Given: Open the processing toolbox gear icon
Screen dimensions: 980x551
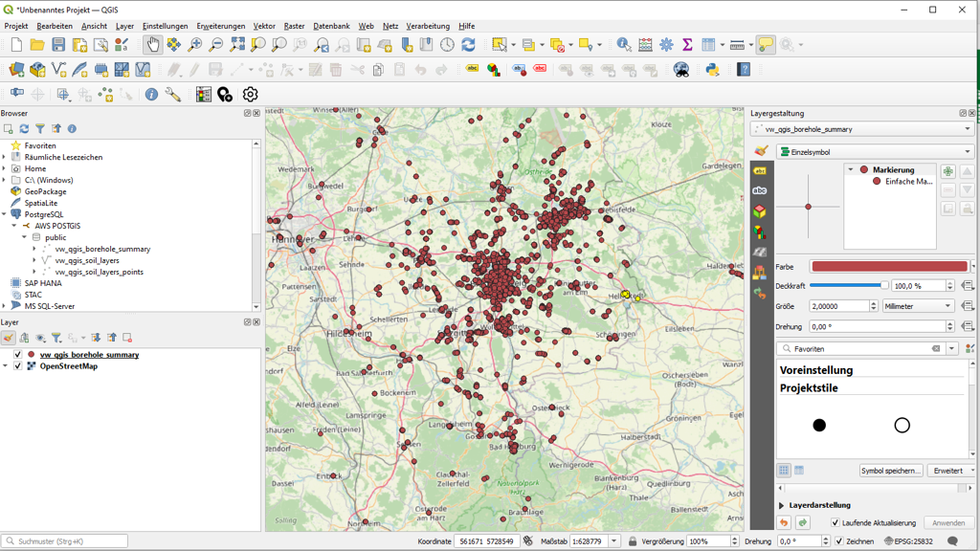Looking at the screenshot, I should coord(666,45).
